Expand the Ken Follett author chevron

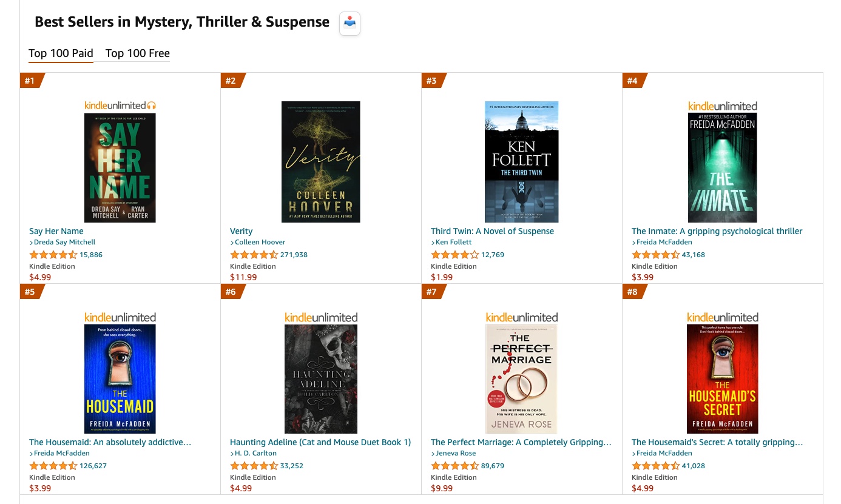point(433,242)
